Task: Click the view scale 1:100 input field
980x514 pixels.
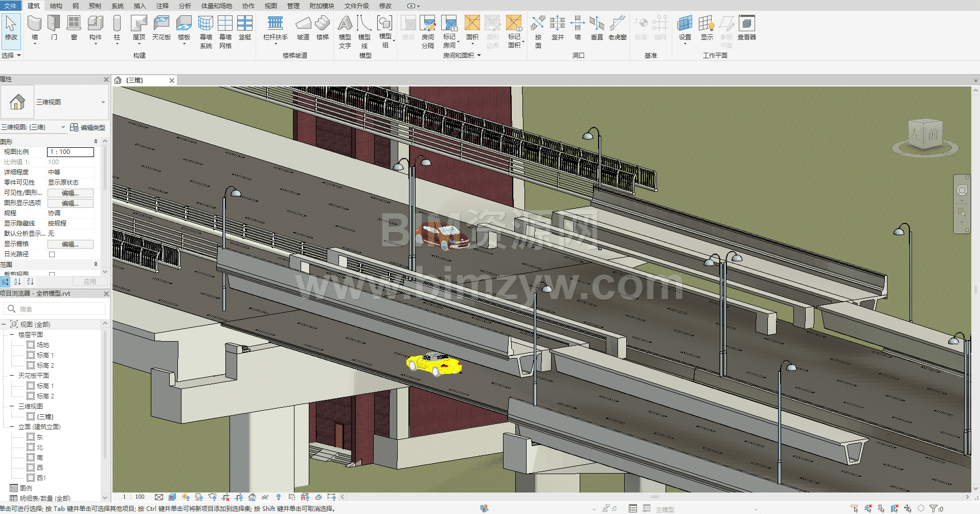Action: (x=71, y=152)
